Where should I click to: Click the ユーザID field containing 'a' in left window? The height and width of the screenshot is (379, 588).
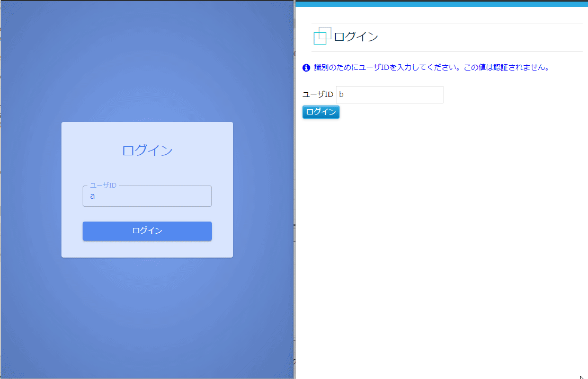[x=147, y=196]
